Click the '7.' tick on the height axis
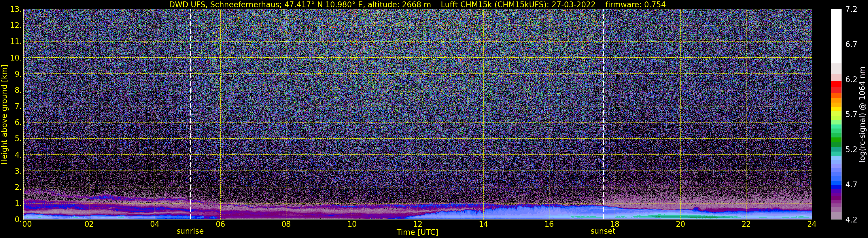The image size is (868, 238). [x=18, y=107]
